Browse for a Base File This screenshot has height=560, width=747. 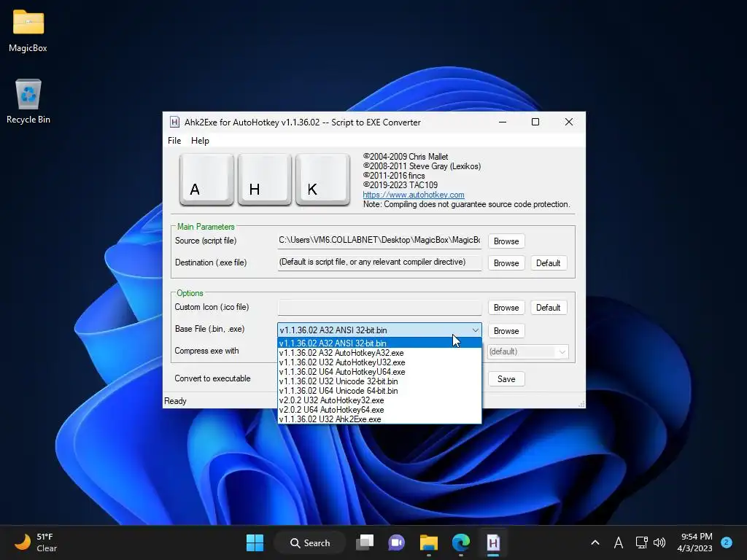click(x=506, y=330)
